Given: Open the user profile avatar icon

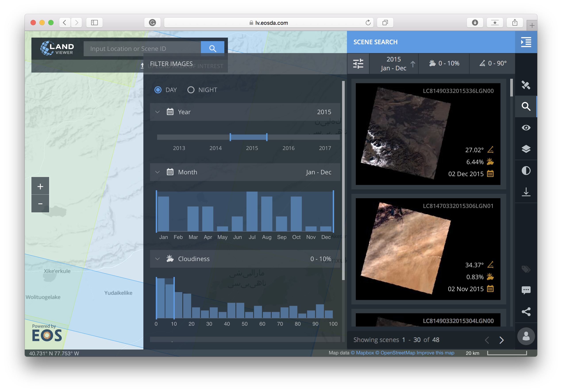Looking at the screenshot, I should point(526,336).
